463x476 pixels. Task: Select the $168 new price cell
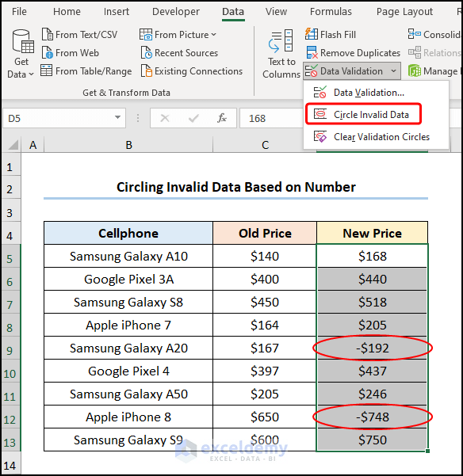coord(372,256)
